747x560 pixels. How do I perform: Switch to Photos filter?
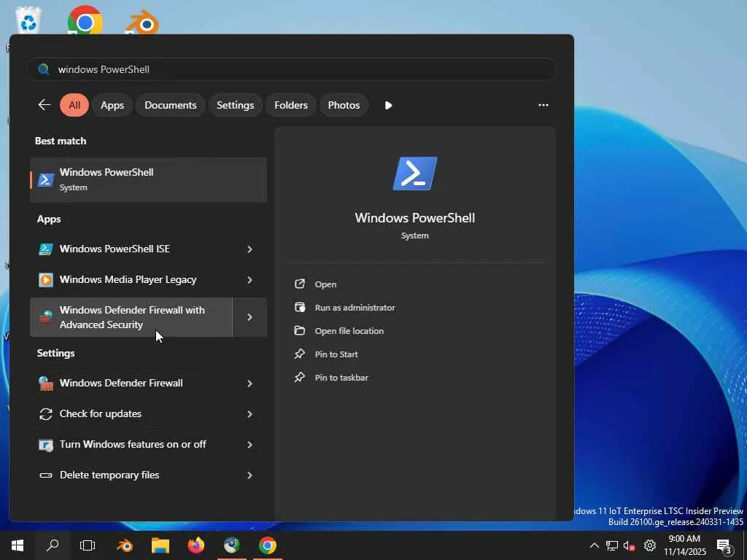(344, 105)
